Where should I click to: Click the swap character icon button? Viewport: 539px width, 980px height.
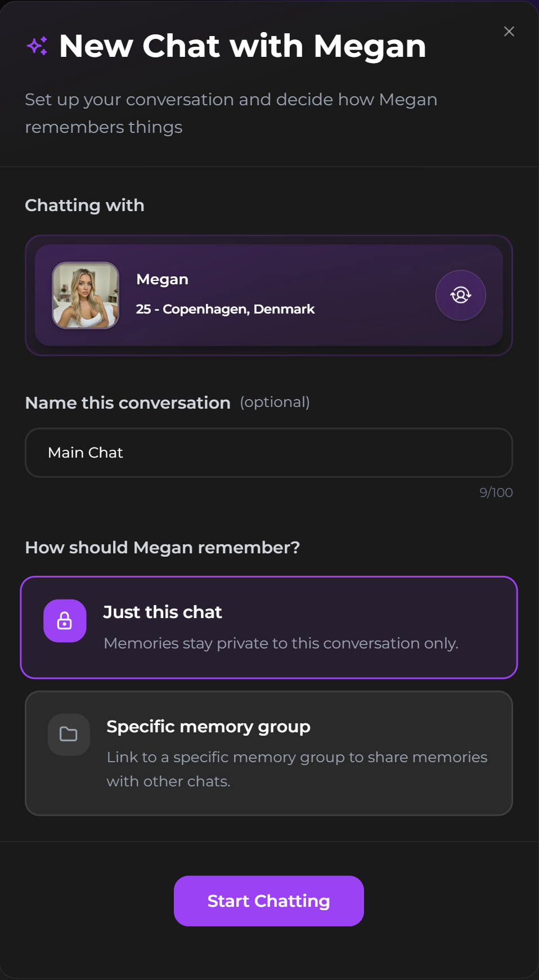coord(460,296)
